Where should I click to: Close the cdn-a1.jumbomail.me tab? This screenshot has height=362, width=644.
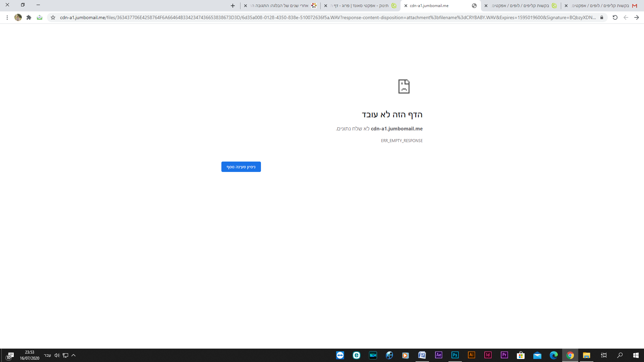tap(406, 6)
